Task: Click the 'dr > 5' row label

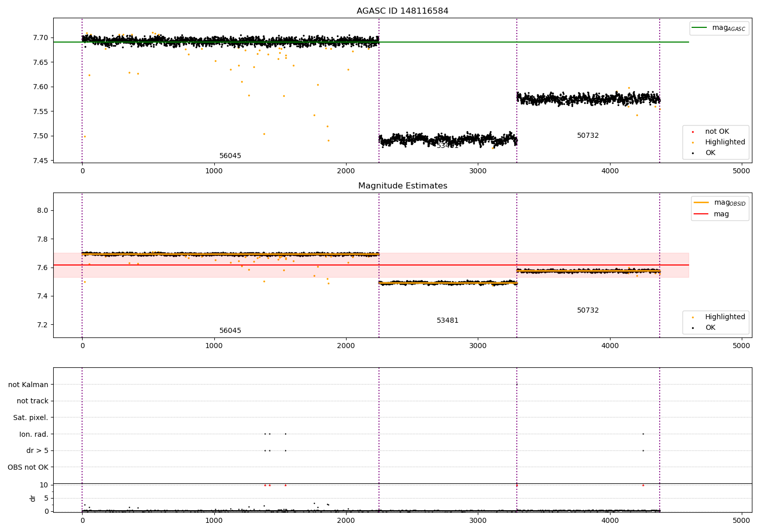Action: (37, 451)
